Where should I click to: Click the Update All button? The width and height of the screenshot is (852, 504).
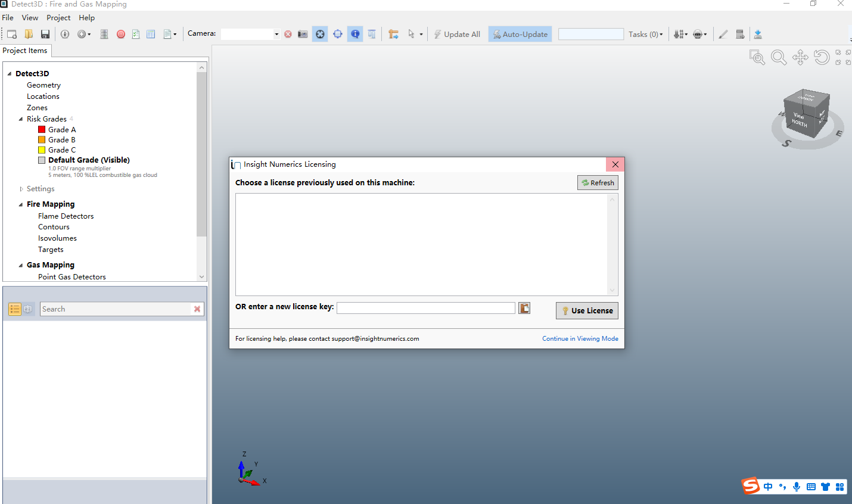[x=456, y=34]
